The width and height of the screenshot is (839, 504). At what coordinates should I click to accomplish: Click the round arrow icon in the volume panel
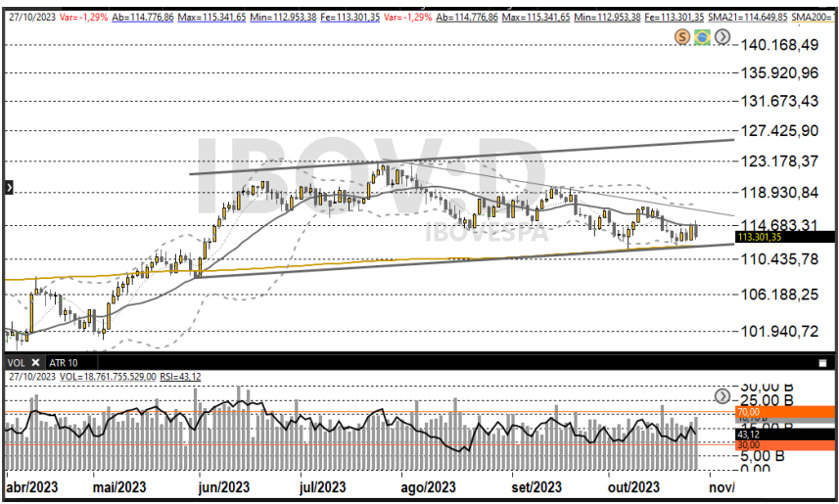722,396
